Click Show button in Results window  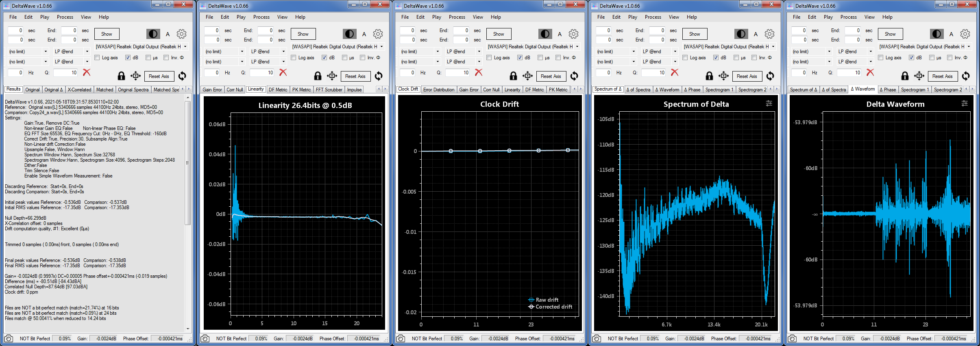coord(107,34)
